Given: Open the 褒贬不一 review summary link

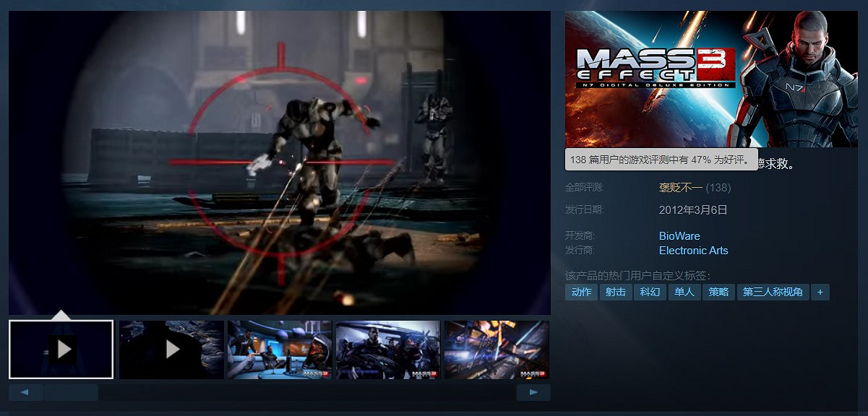Looking at the screenshot, I should (x=680, y=188).
